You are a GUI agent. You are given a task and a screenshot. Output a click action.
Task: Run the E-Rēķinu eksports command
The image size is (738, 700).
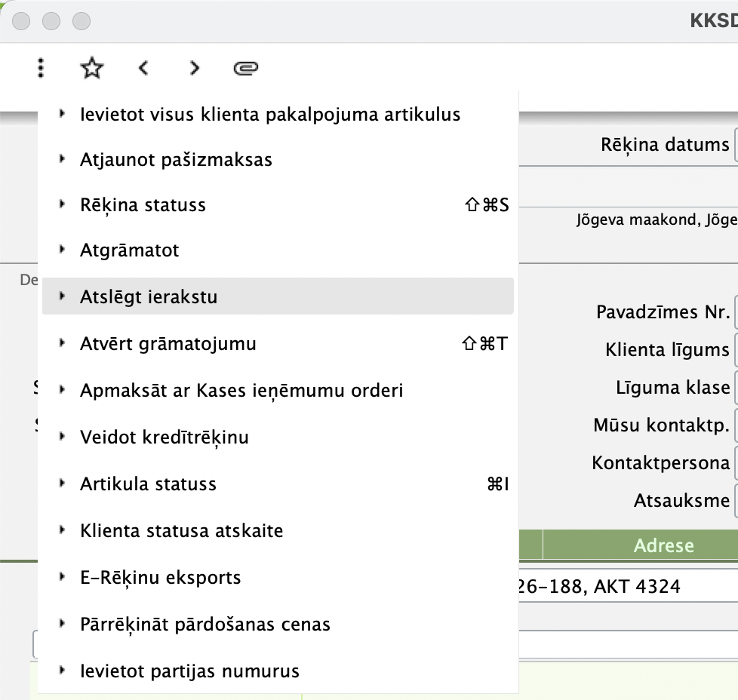tap(161, 577)
